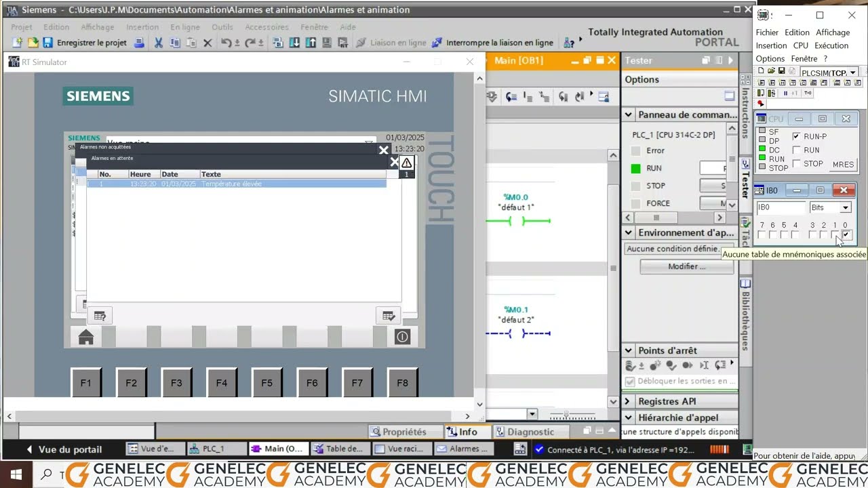This screenshot has height=488, width=868.
Task: Collapse the Hiérarchie d'appel section
Action: click(x=628, y=418)
